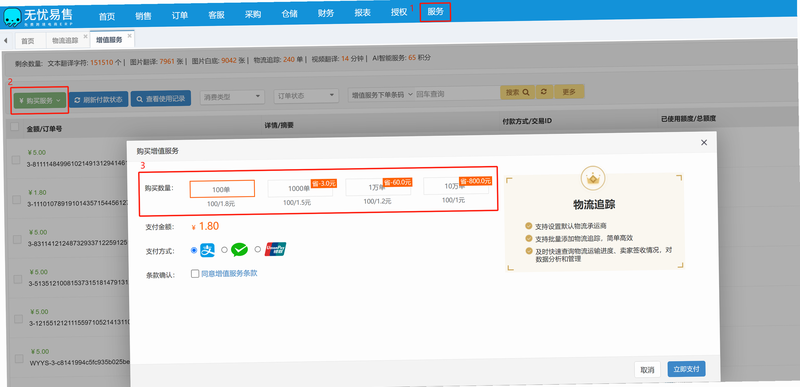Click order number WYYS-3-c8141994c5fc935b025be
The image size is (800, 387).
pos(80,363)
